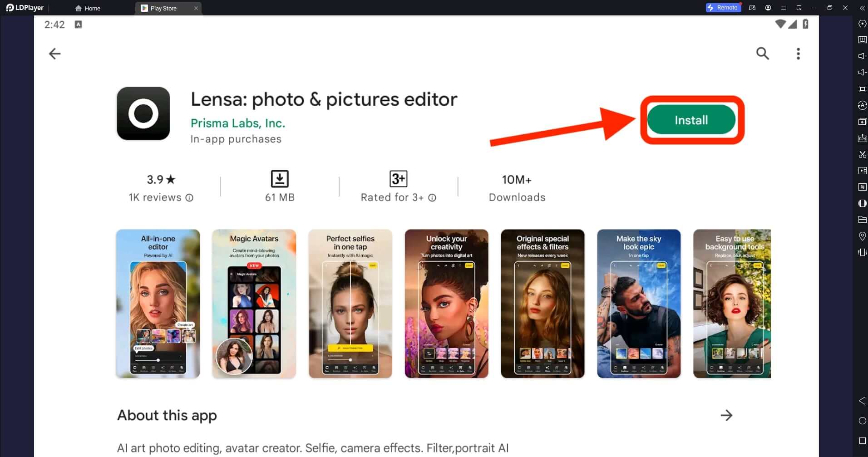Open the synchronizer icon in sidebar
This screenshot has width=868, height=457.
863,187
